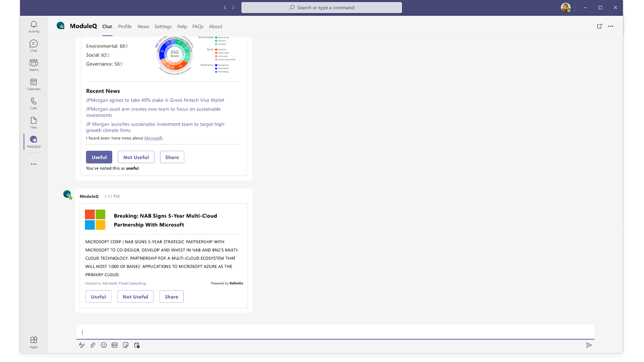Click the Breaking NAB Microsoft headline
Viewport: 644px width, 362px height.
pos(166,220)
